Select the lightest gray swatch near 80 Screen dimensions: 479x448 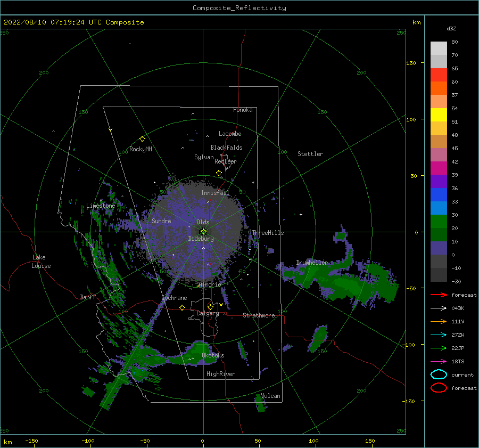(439, 48)
